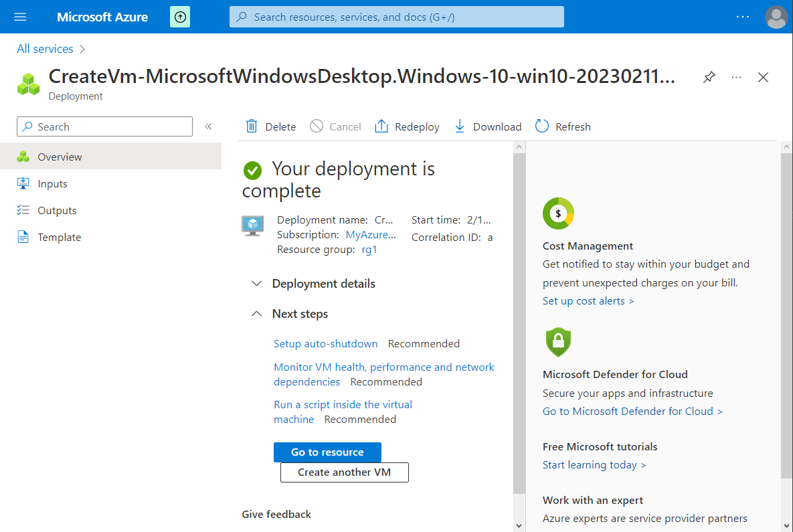793x532 pixels.
Task: Click Start learning today link
Action: point(594,464)
